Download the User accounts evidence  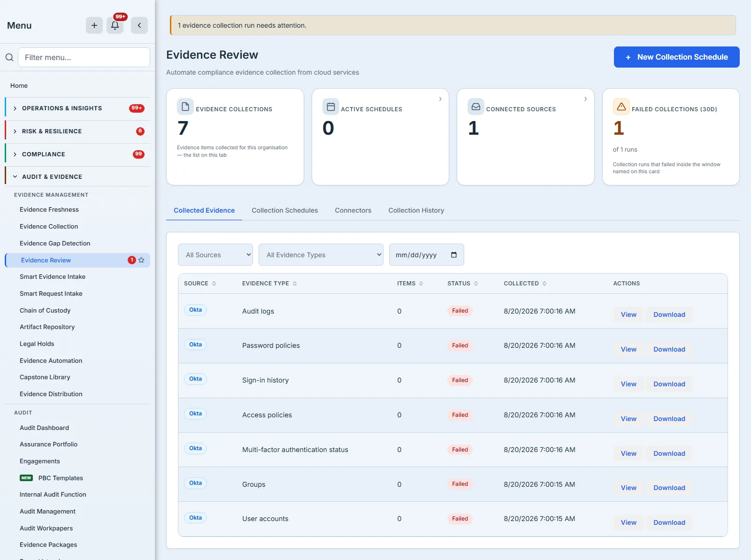(x=669, y=522)
